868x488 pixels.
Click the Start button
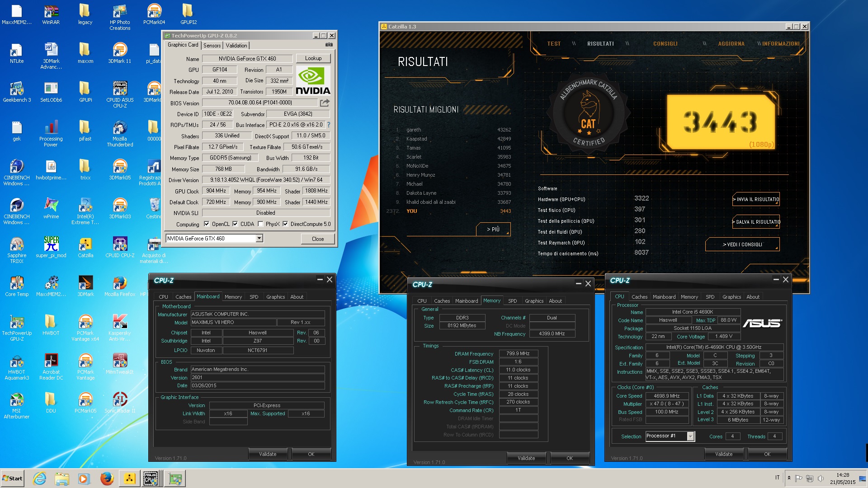12,479
